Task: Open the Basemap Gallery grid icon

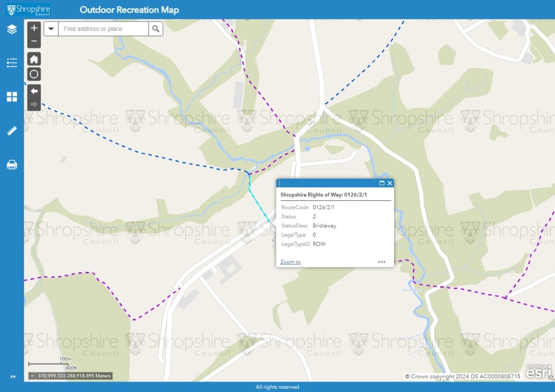Action: click(12, 96)
